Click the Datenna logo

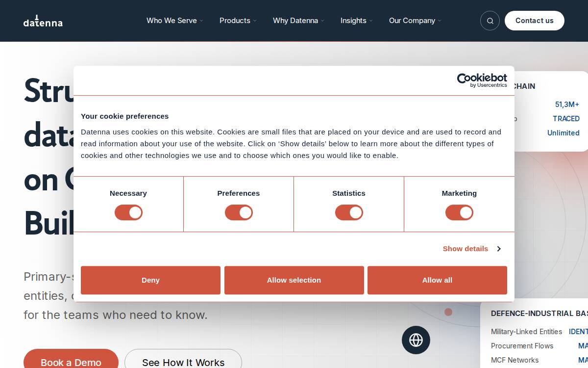tap(43, 21)
